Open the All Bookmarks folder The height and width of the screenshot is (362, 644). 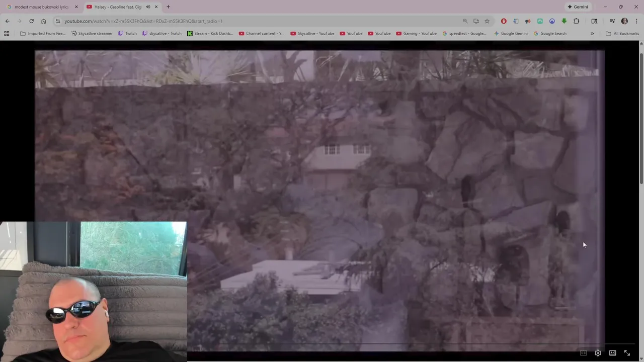tap(622, 34)
